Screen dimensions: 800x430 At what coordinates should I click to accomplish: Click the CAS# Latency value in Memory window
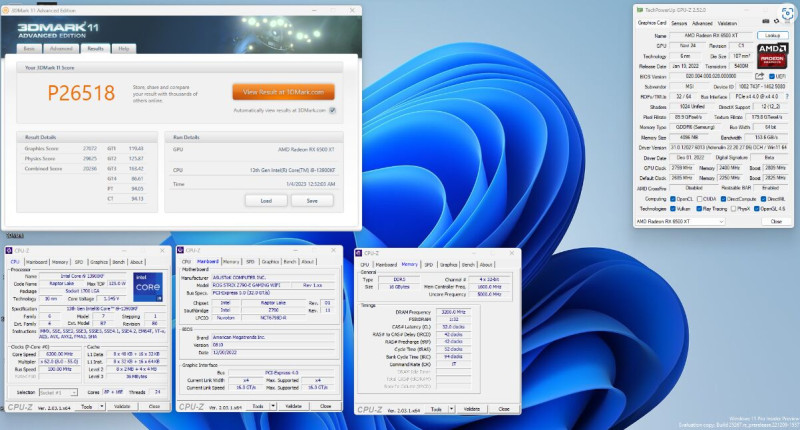(453, 326)
